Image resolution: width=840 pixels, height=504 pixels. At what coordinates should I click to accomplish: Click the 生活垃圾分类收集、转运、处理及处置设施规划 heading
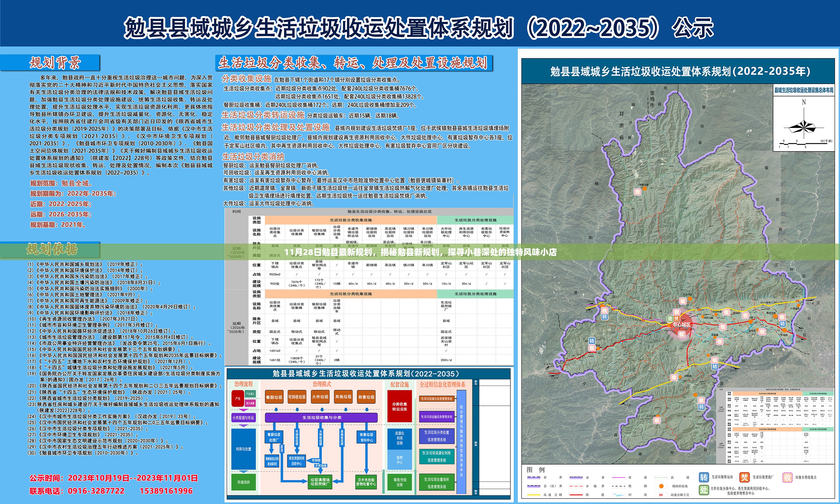(x=353, y=63)
